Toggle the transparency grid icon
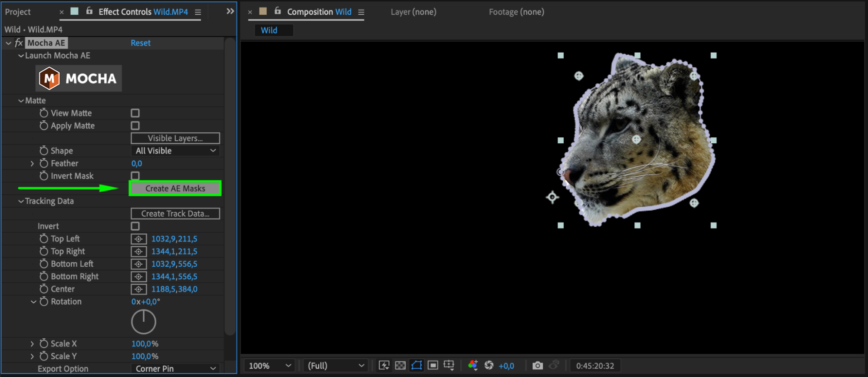 pos(400,366)
